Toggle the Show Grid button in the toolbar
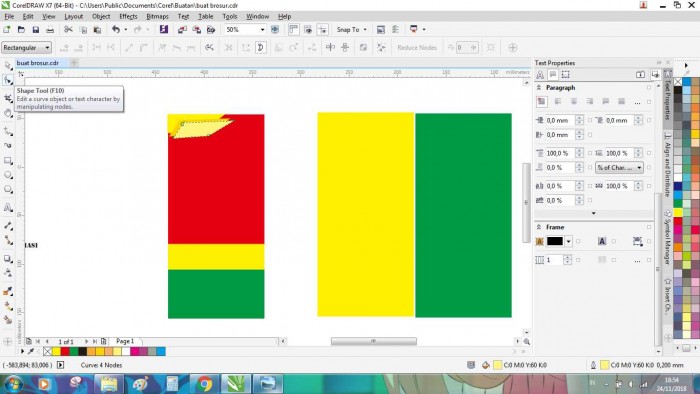This screenshot has width=700, height=394. pyautogui.click(x=308, y=29)
